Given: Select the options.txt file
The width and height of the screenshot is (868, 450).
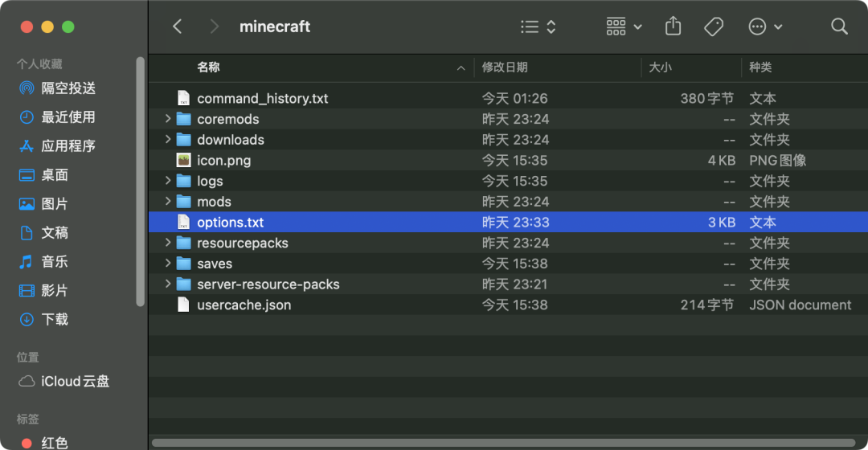Looking at the screenshot, I should pos(508,222).
